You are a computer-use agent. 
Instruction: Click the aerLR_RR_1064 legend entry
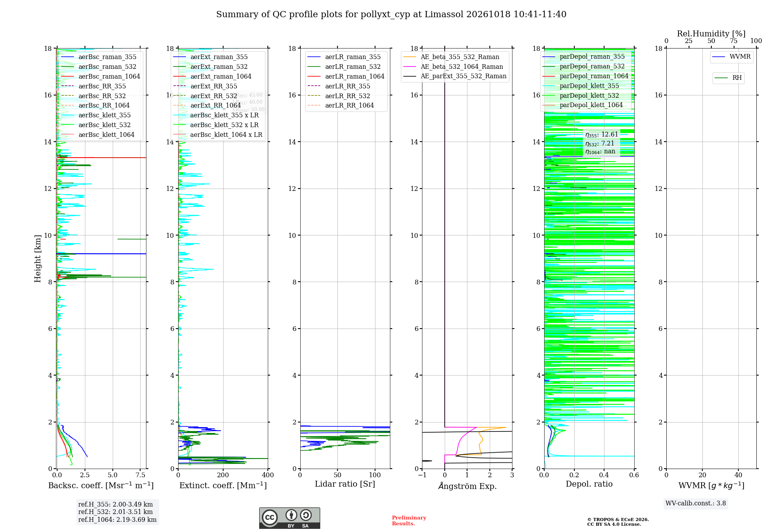pyautogui.click(x=341, y=106)
